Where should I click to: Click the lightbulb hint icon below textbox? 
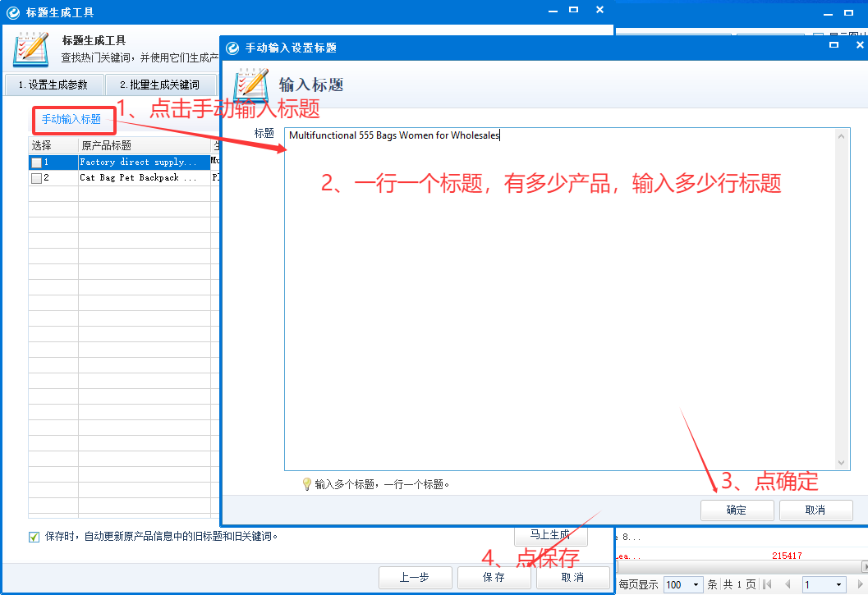[307, 484]
